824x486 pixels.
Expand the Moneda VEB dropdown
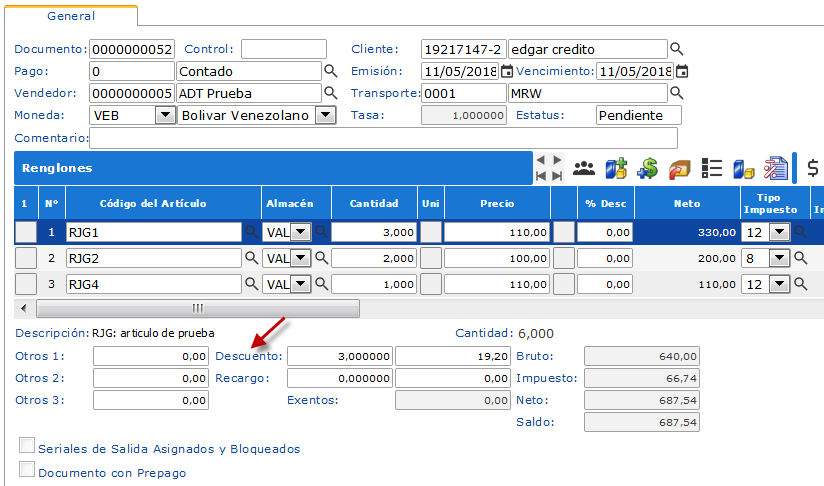pyautogui.click(x=165, y=115)
